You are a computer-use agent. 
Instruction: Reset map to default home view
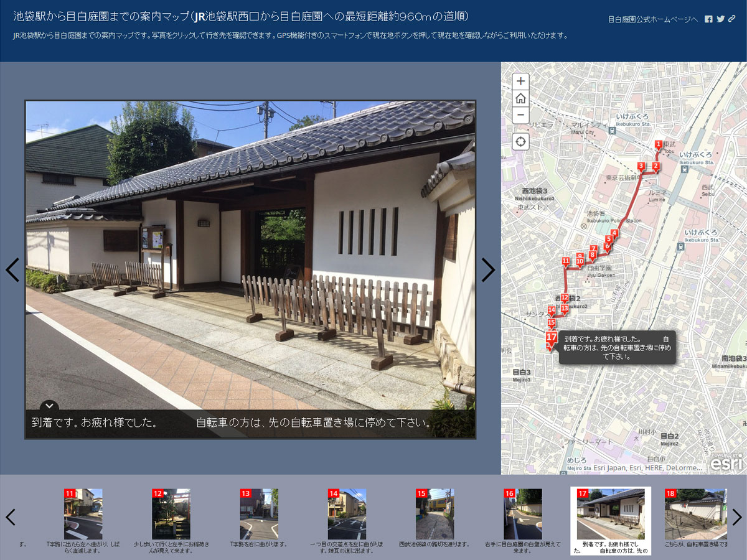tap(520, 98)
